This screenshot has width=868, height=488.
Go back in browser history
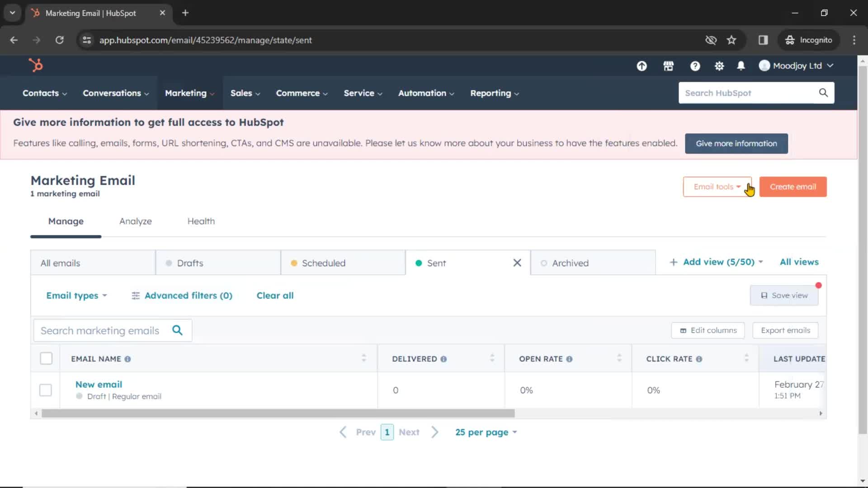(14, 40)
